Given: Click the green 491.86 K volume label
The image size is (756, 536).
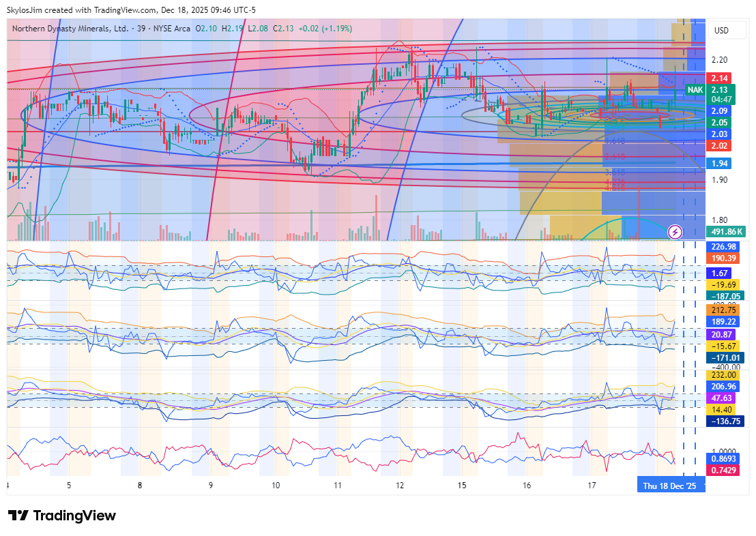Looking at the screenshot, I should (x=727, y=232).
